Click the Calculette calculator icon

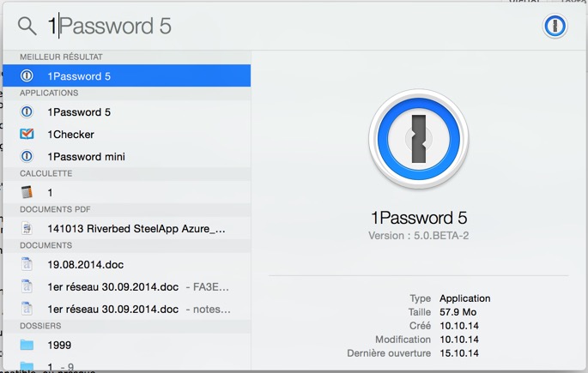27,192
